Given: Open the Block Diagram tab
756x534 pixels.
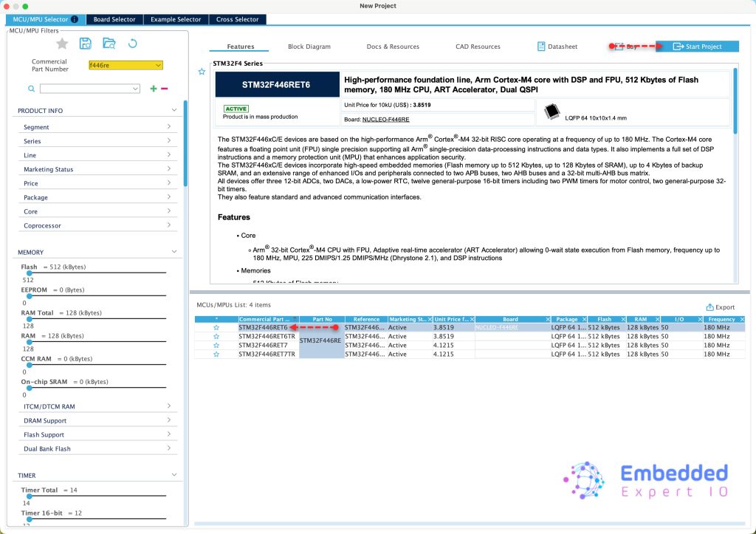Looking at the screenshot, I should 309,47.
